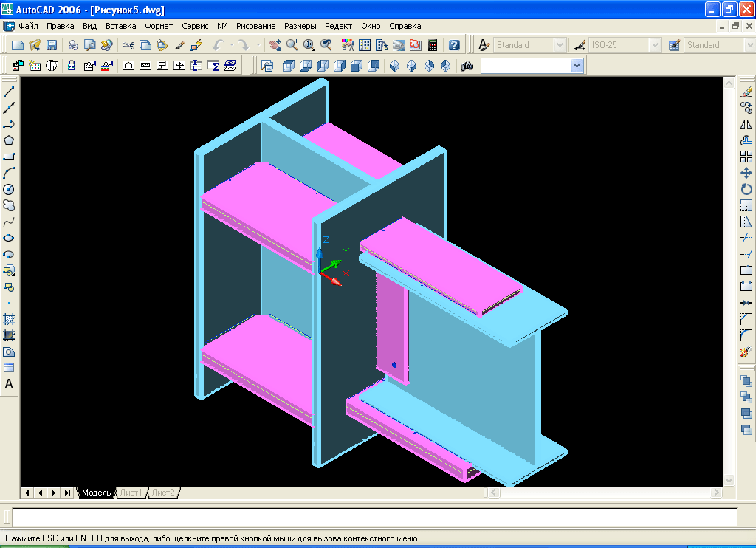The width and height of the screenshot is (756, 548).
Task: Click in the command line input field
Action: [374, 517]
